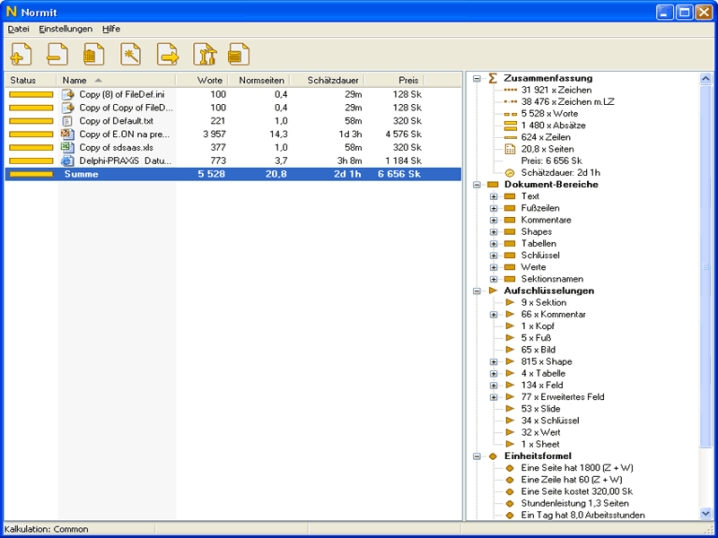Open the Datei menu

(x=18, y=29)
